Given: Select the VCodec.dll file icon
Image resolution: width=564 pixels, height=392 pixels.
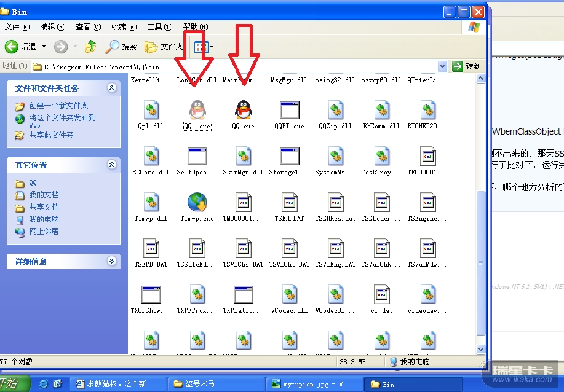Looking at the screenshot, I should point(290,294).
